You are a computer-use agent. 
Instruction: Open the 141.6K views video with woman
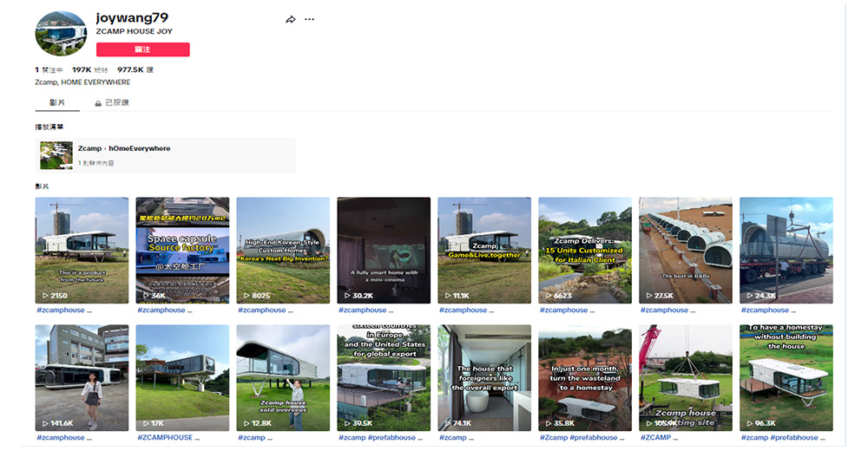[82, 378]
